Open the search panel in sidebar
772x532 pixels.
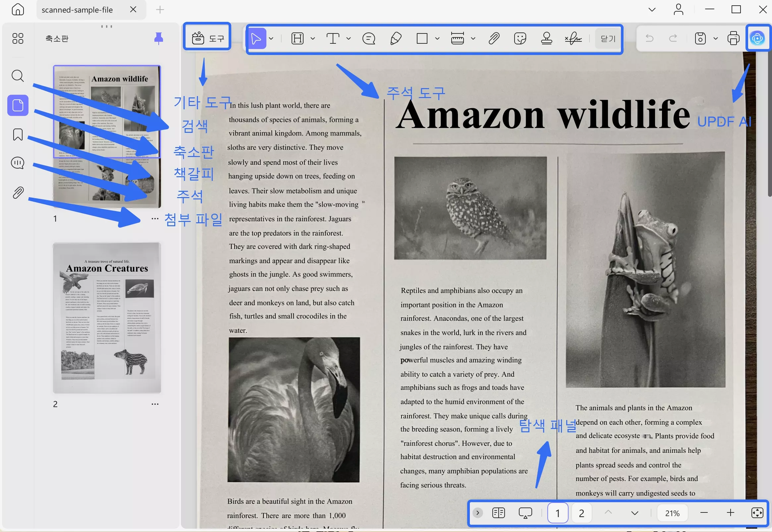click(18, 76)
